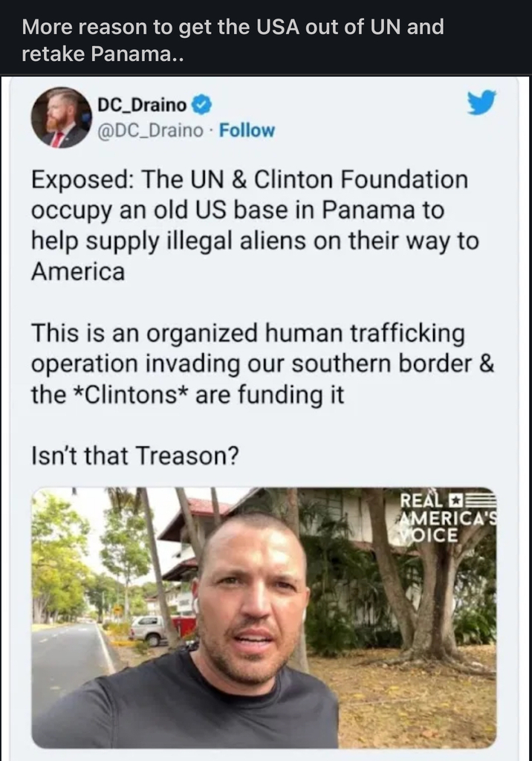This screenshot has height=761, width=532.
Task: Click the "retake Panama.." caption line
Action: tap(103, 54)
